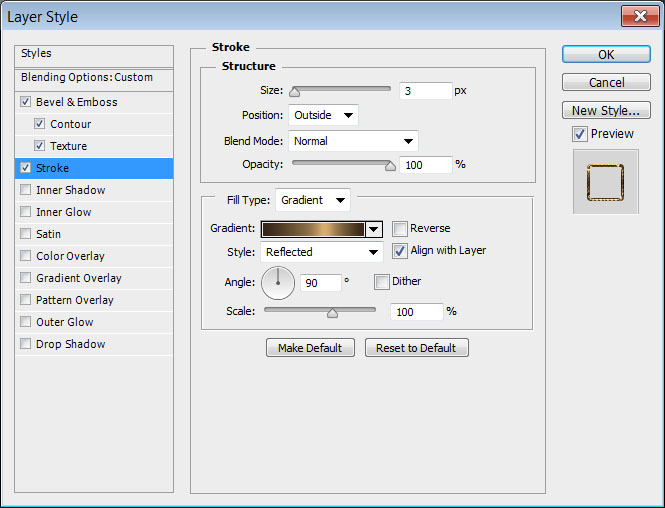Enable the Dither checkbox
This screenshot has width=665, height=508.
coord(382,282)
